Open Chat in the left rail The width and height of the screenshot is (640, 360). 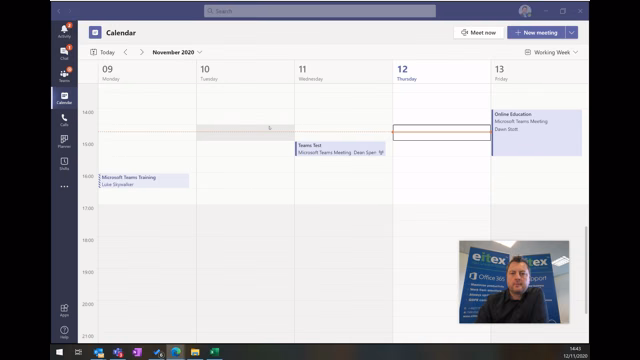pos(64,53)
